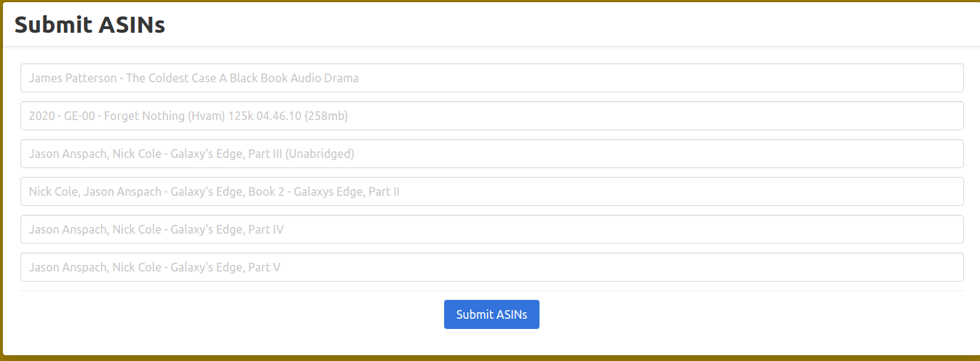The width and height of the screenshot is (980, 361).
Task: Click the Submit ASINs page heading
Action: click(90, 25)
